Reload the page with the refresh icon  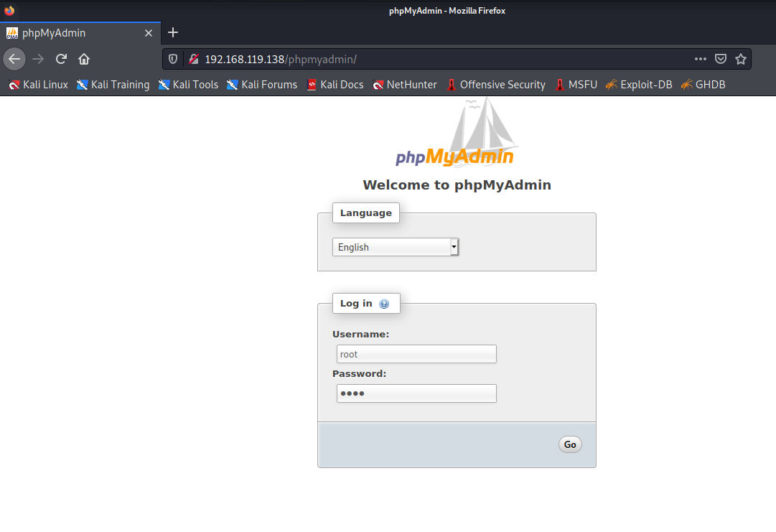coord(61,60)
